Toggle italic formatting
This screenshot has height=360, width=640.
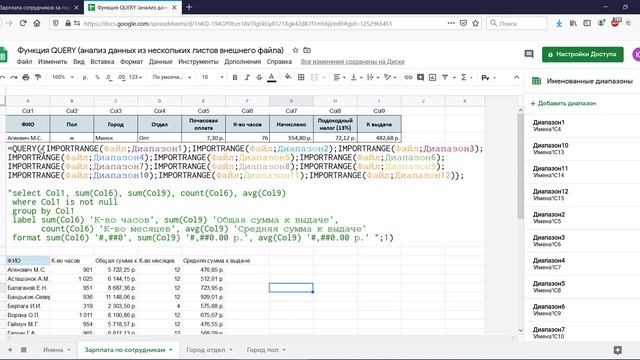point(247,77)
